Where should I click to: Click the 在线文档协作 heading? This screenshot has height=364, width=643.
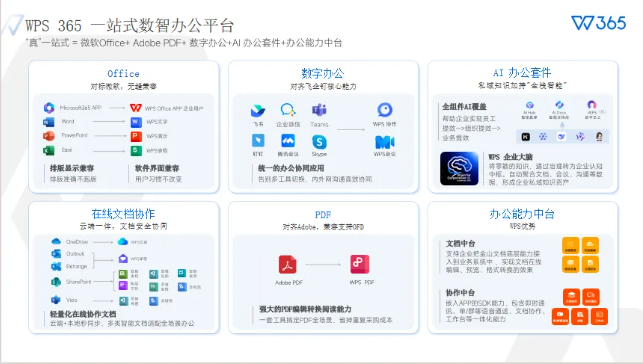click(x=123, y=214)
